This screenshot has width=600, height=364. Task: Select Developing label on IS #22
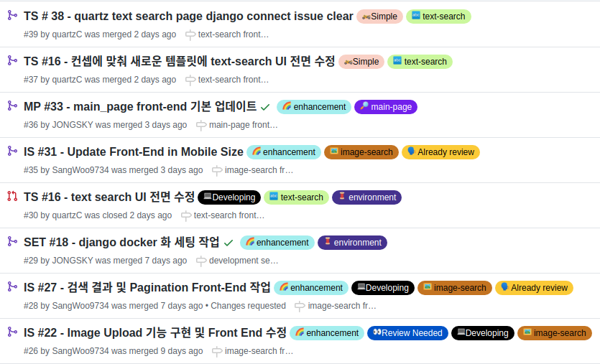point(483,333)
